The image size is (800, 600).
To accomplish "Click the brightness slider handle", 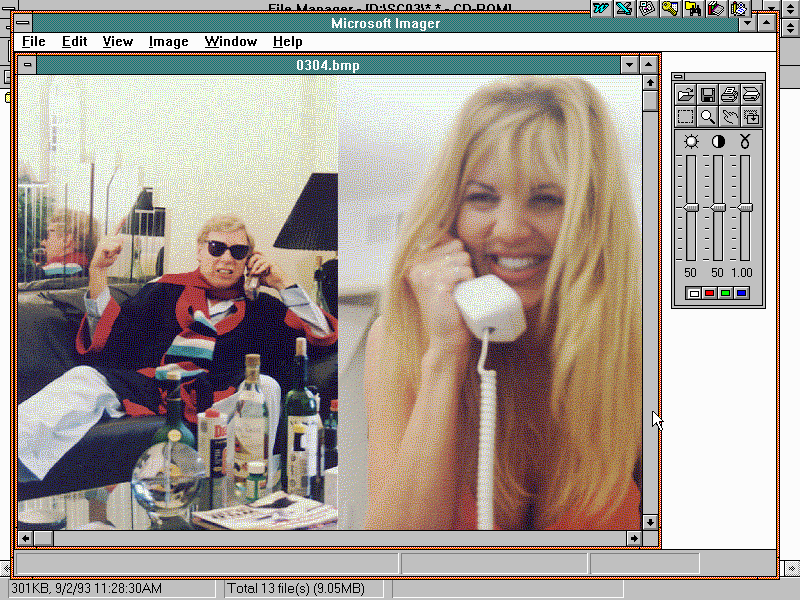I will point(691,207).
